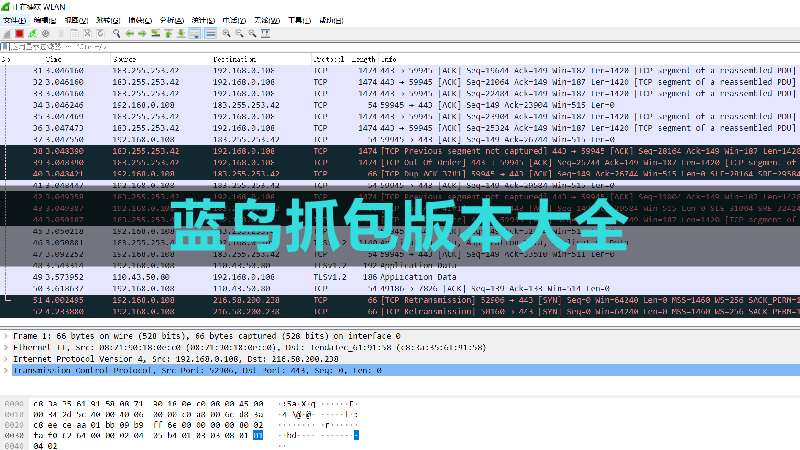Open capture options gear icon
Image resolution: width=800 pixels, height=450 pixels.
click(x=43, y=33)
